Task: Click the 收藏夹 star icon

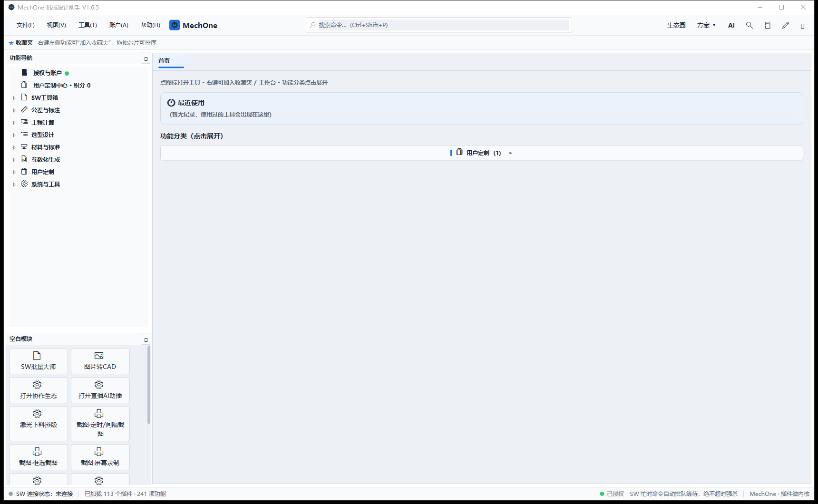Action: click(x=11, y=43)
